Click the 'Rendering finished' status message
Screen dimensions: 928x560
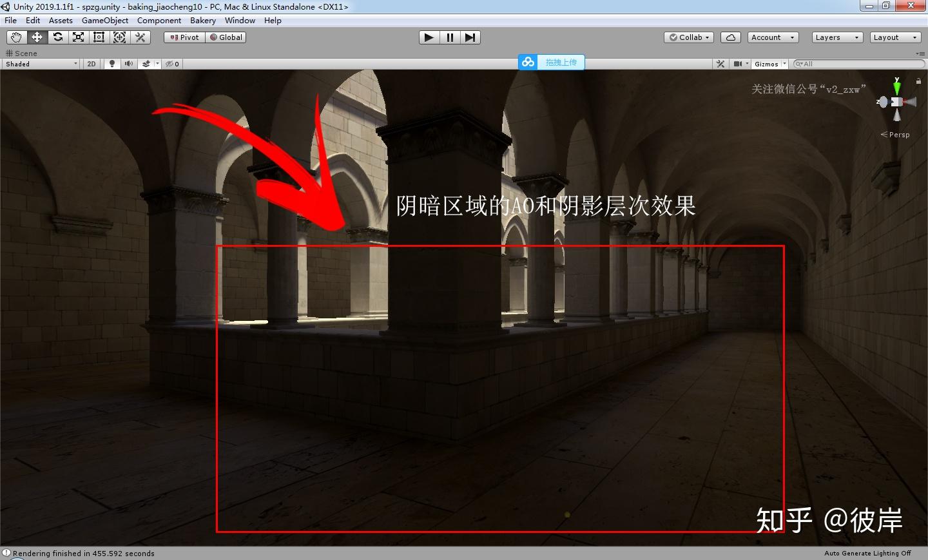click(x=84, y=554)
